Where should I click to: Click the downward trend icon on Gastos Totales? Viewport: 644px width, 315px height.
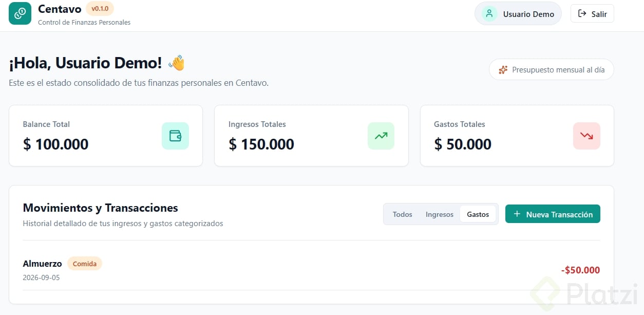point(586,136)
